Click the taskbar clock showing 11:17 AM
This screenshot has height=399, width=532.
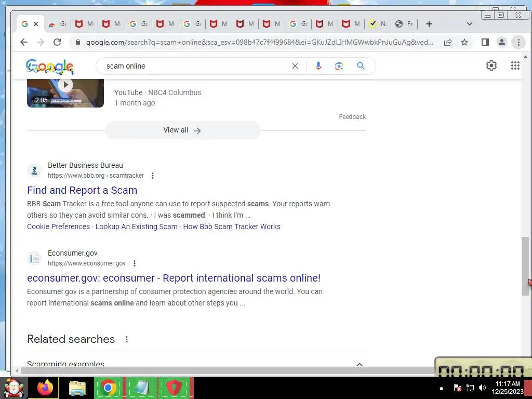click(508, 388)
